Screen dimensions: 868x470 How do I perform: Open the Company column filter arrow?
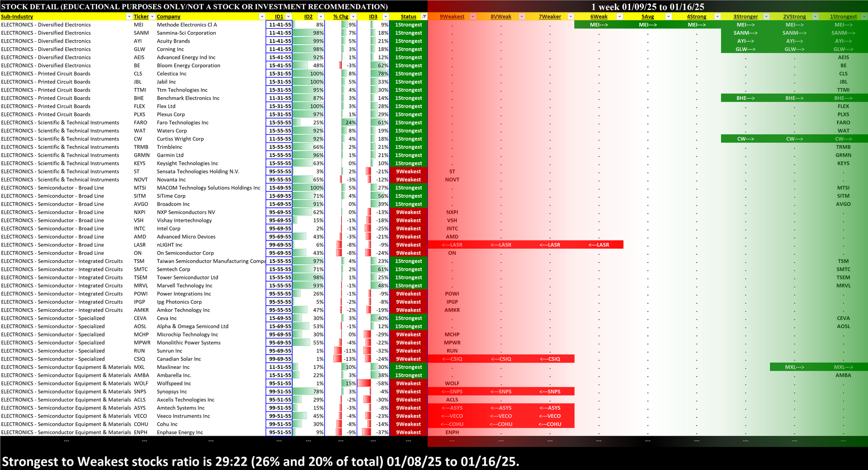coord(262,16)
